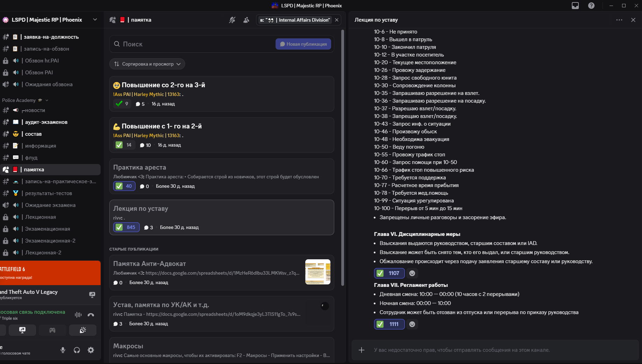Screen dimensions: 642x364
Task: Open user settings gear
Action: [x=91, y=350]
